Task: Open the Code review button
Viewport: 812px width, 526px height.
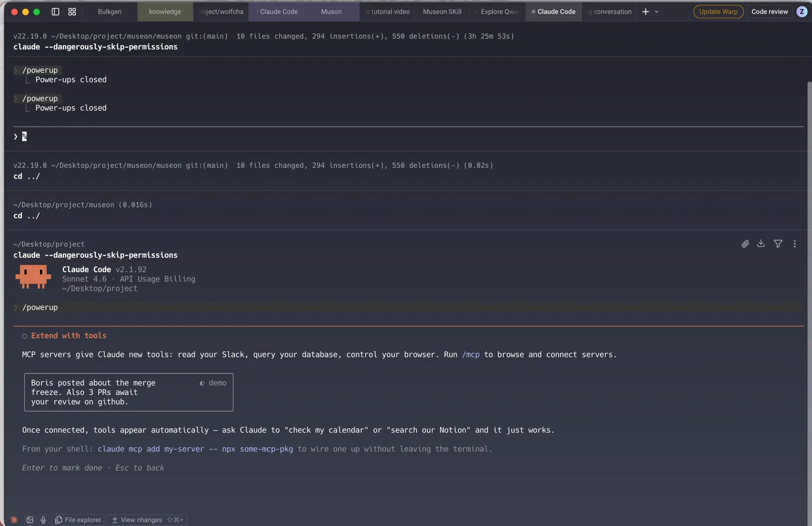Action: [769, 12]
